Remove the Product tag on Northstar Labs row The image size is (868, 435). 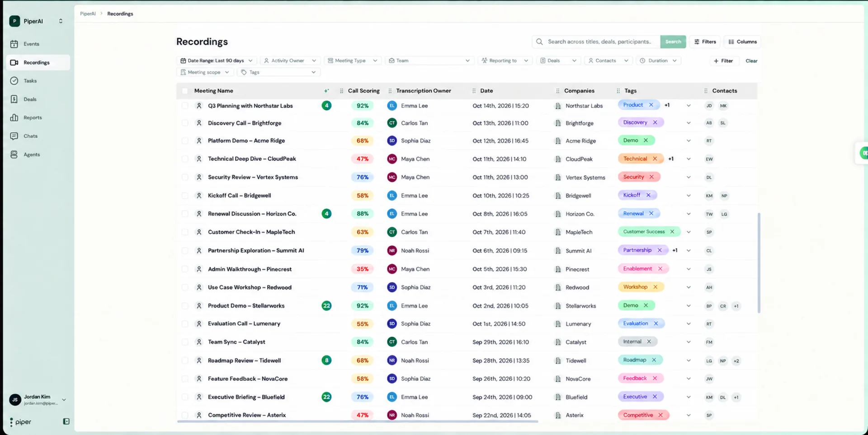pos(651,105)
